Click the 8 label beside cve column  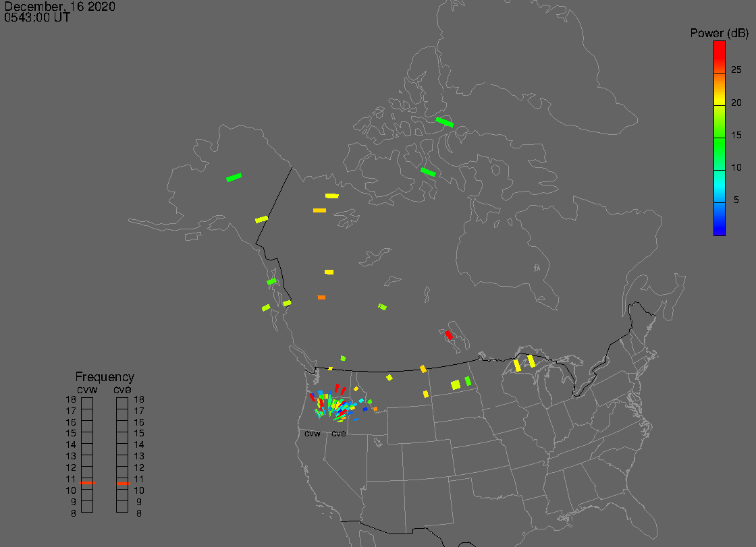click(139, 514)
